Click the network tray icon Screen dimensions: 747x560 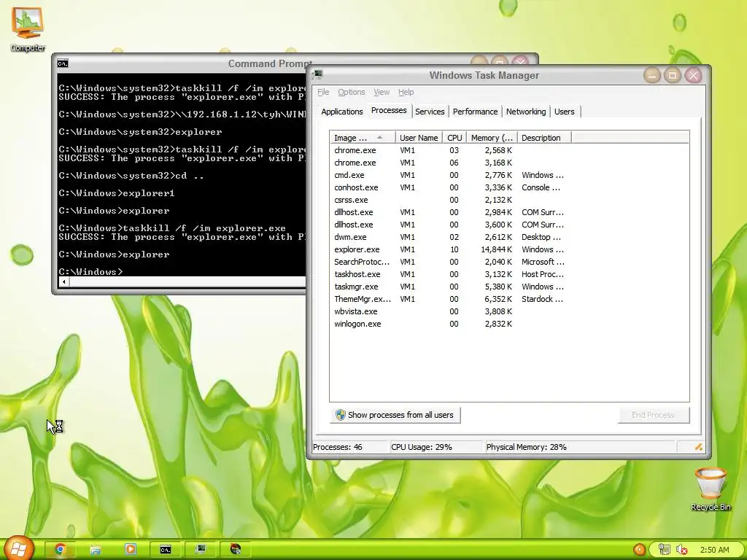tap(664, 550)
